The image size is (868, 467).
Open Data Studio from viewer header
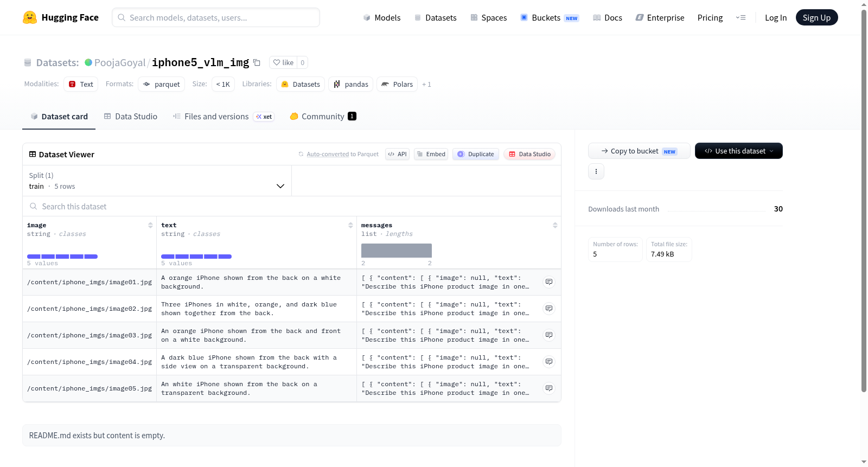[x=529, y=154]
